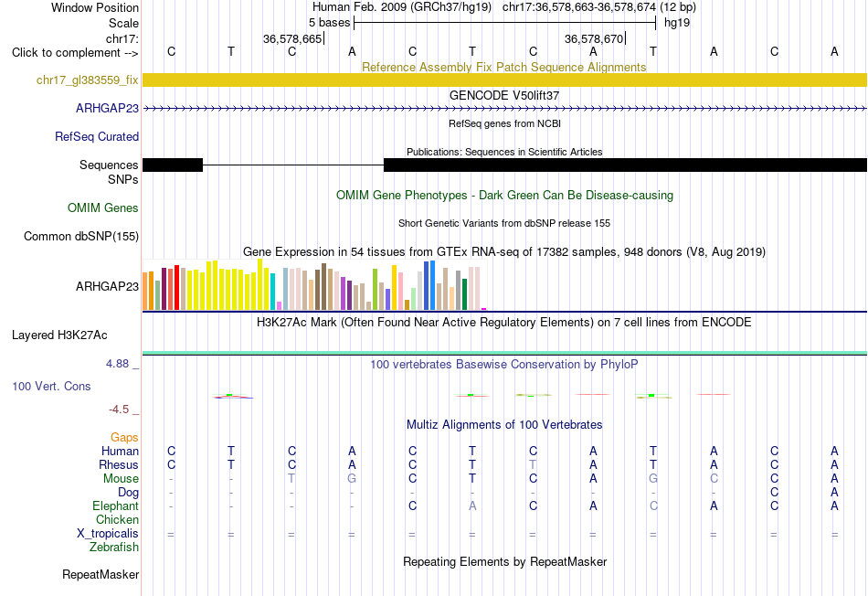
Task: Click the 4.88 PhyloP upper scale value
Action: click(x=117, y=364)
